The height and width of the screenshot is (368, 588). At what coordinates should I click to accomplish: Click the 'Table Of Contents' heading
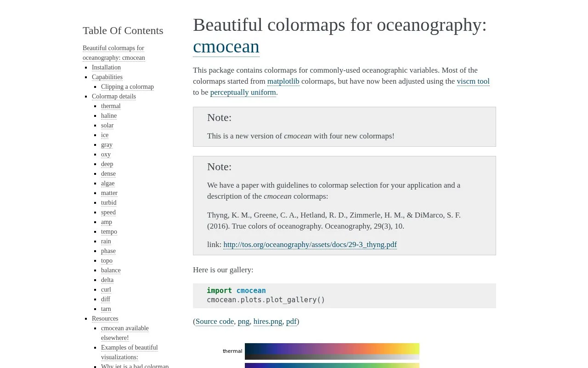[x=123, y=30]
